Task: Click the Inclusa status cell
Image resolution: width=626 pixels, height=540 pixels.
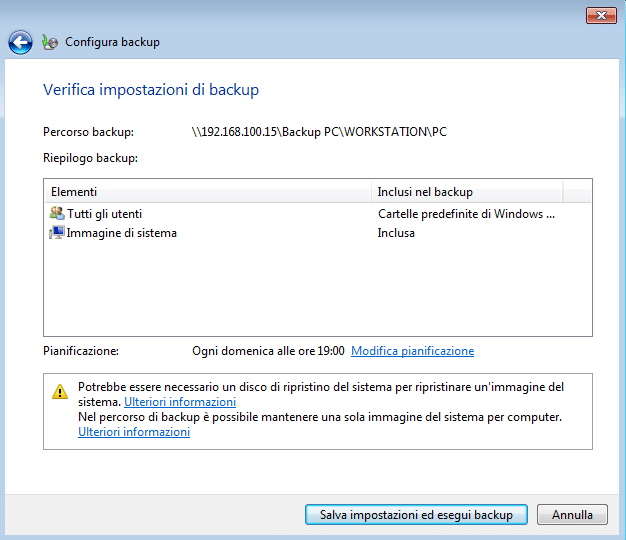Action: (396, 233)
